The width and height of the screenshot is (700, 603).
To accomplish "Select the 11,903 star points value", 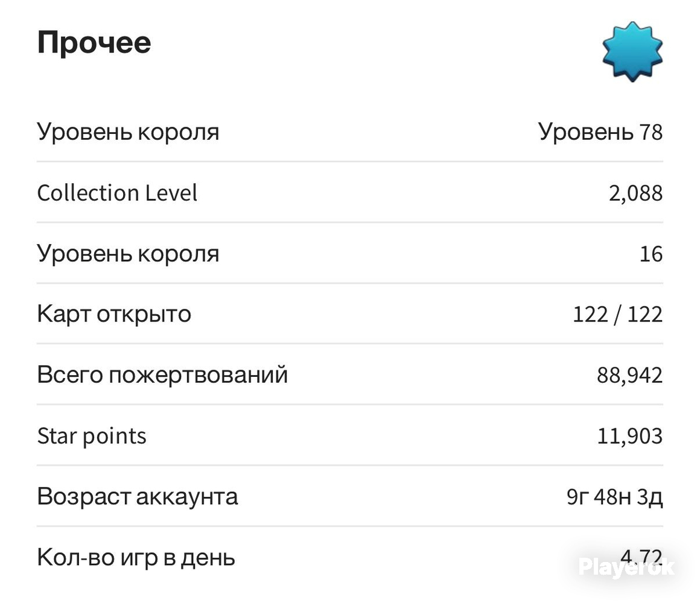I will click(630, 436).
